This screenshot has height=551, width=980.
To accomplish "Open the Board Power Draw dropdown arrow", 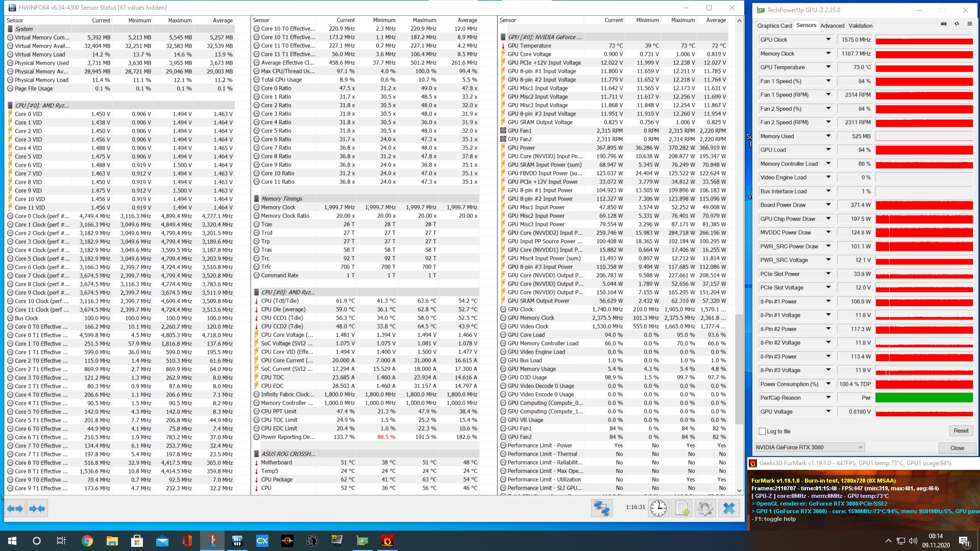I will [828, 205].
